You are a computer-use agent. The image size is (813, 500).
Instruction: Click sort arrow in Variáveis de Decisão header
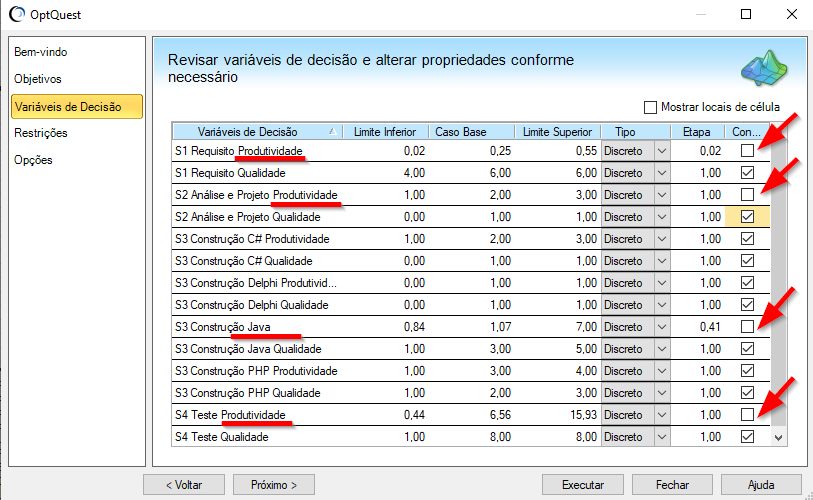click(x=331, y=132)
